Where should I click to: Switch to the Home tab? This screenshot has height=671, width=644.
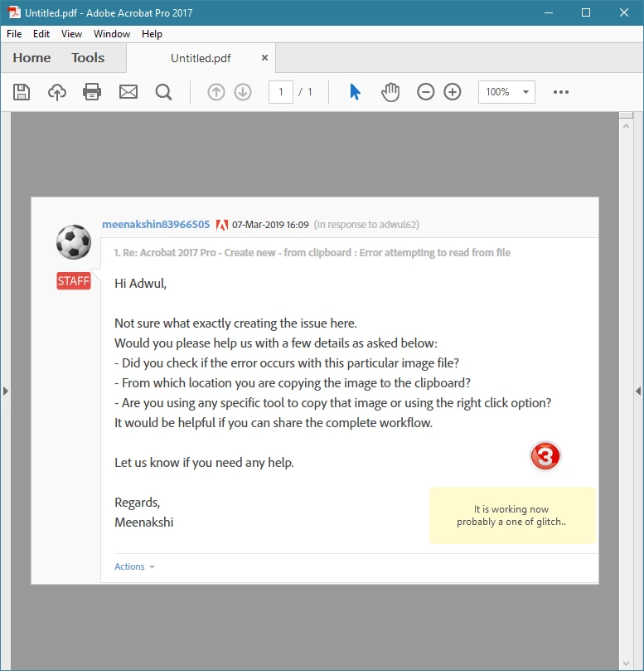pos(31,58)
